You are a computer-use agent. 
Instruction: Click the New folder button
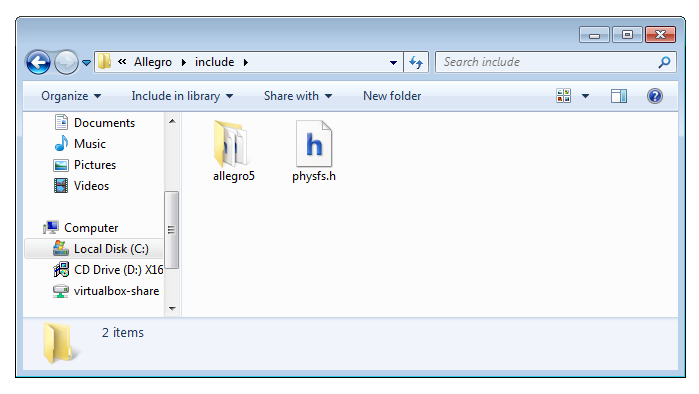tap(392, 96)
